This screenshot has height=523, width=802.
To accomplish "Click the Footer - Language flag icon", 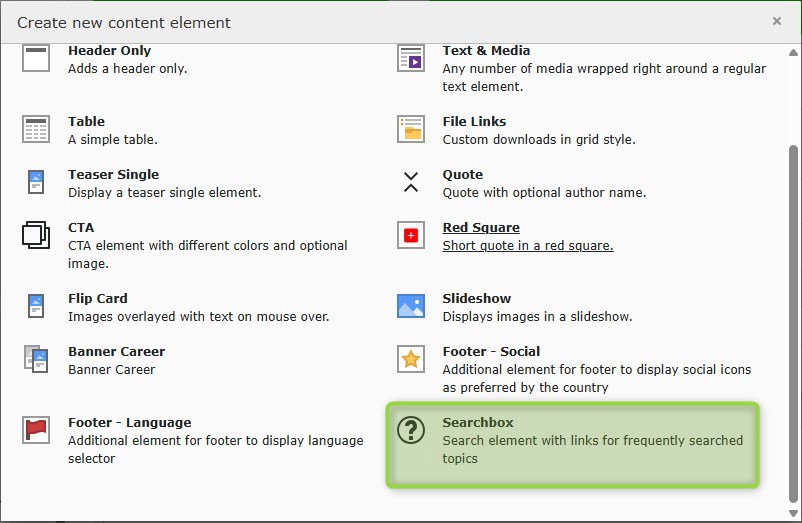I will [36, 430].
